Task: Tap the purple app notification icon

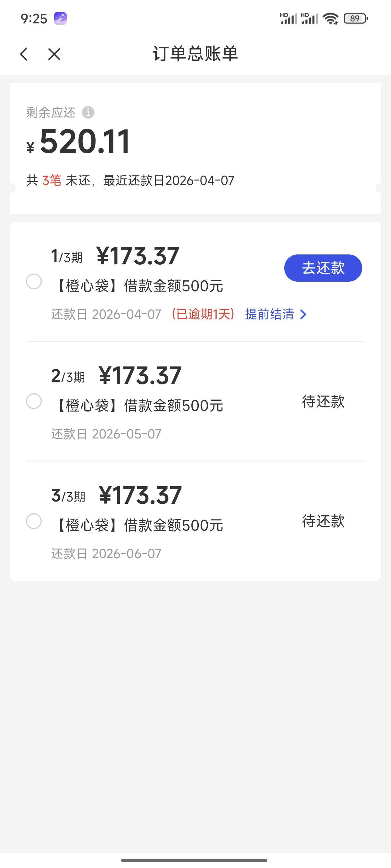Action: (60, 18)
